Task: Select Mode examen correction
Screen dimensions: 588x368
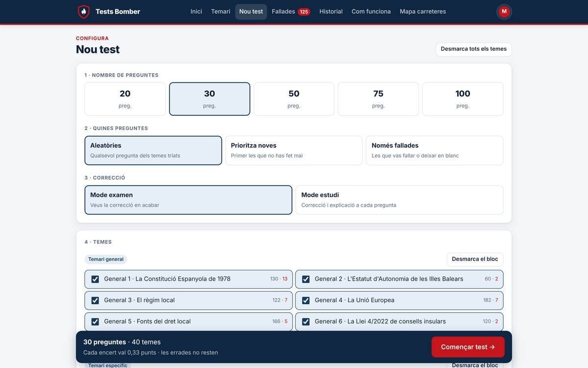Action: click(188, 200)
